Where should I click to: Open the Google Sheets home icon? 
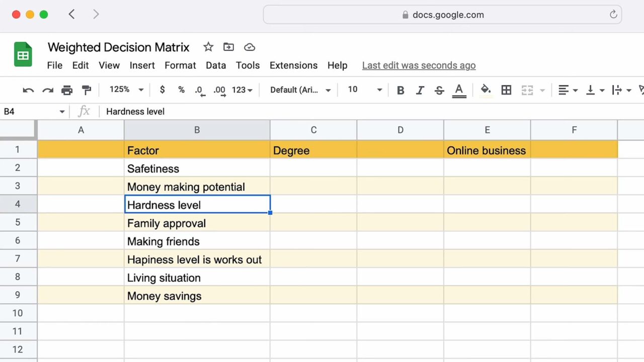coord(23,54)
